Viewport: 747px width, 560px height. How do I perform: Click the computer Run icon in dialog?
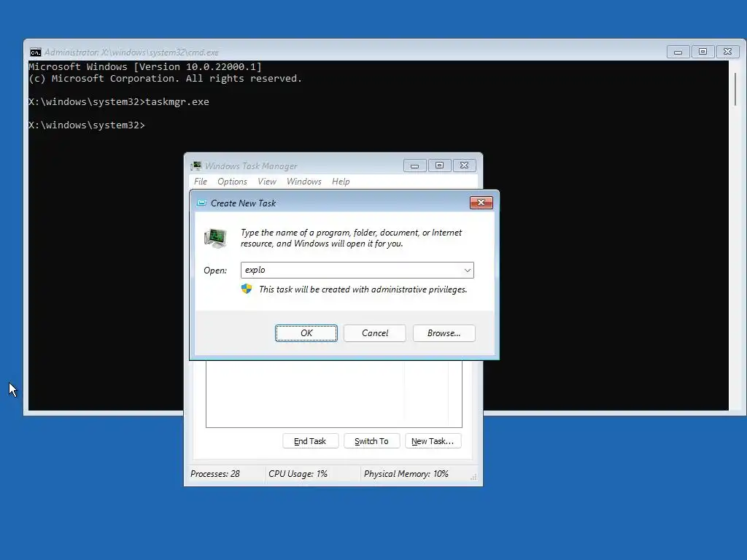(x=215, y=238)
